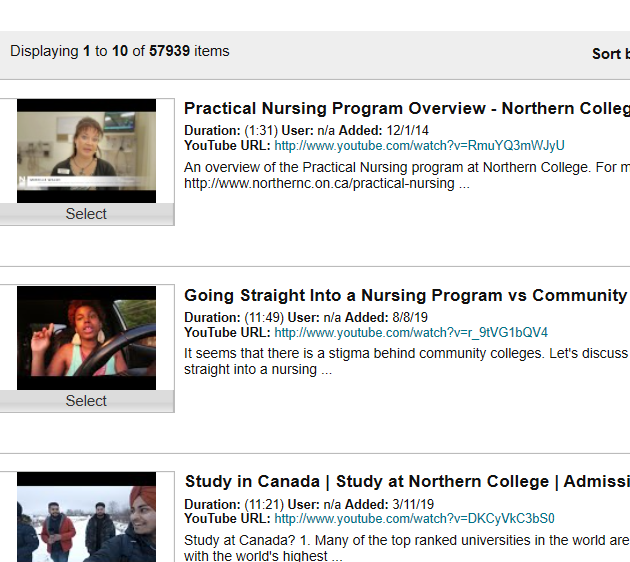
Task: Open the Study in Canada video title
Action: pyautogui.click(x=406, y=482)
